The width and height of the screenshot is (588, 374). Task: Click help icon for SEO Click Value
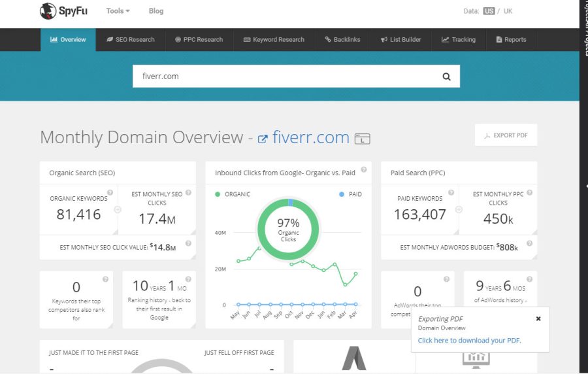[188, 243]
